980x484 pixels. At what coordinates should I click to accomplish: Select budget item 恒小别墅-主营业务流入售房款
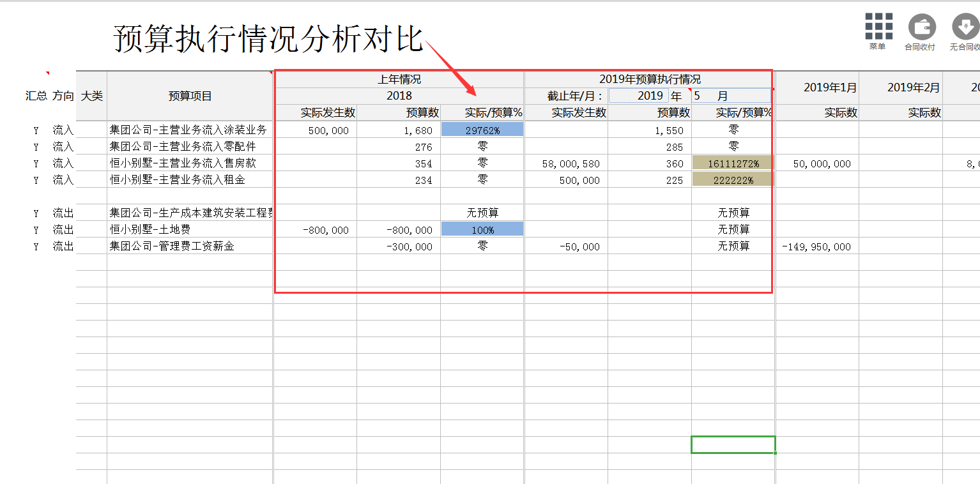(x=190, y=163)
